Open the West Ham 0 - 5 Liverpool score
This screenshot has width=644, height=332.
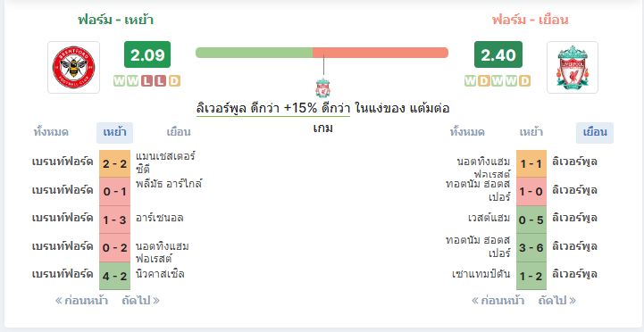point(531,220)
